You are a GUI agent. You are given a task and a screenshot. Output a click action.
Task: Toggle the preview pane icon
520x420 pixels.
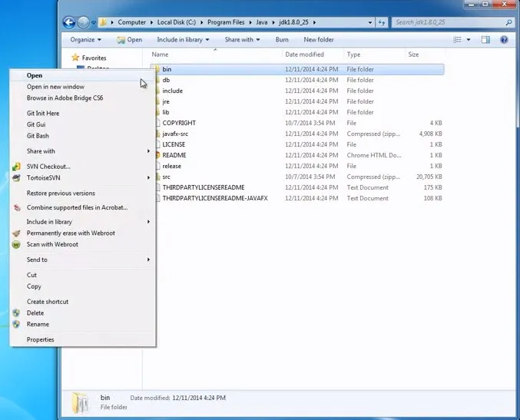click(485, 40)
